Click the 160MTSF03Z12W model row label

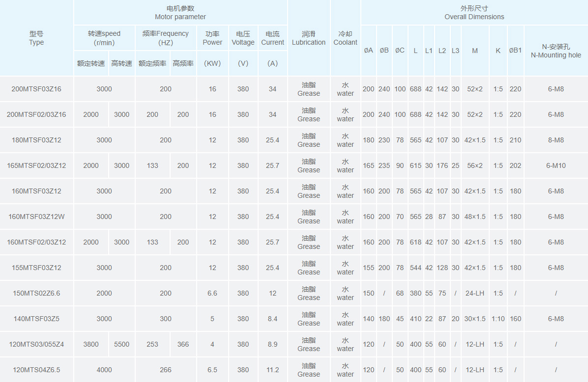point(36,217)
